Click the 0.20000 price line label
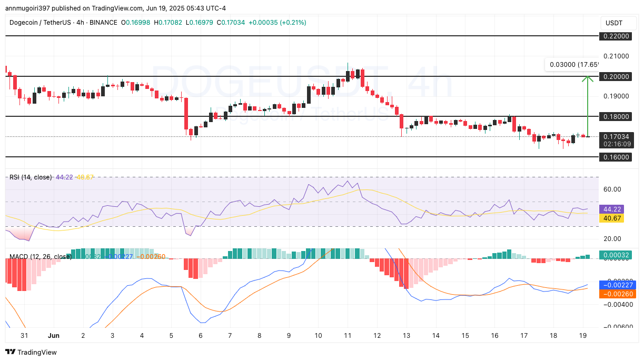Image resolution: width=644 pixels, height=361 pixels. click(616, 76)
